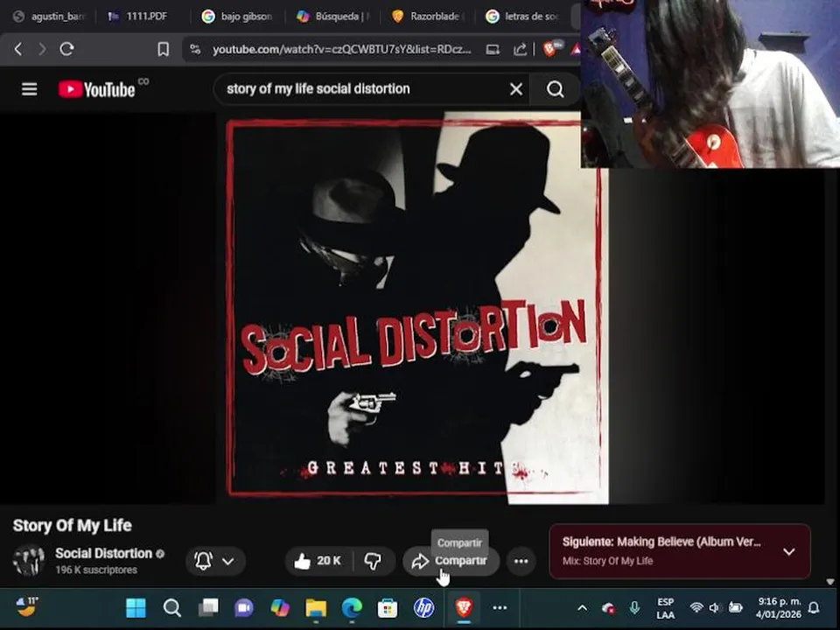Open Microsoft Edge from the taskbar

point(352,608)
